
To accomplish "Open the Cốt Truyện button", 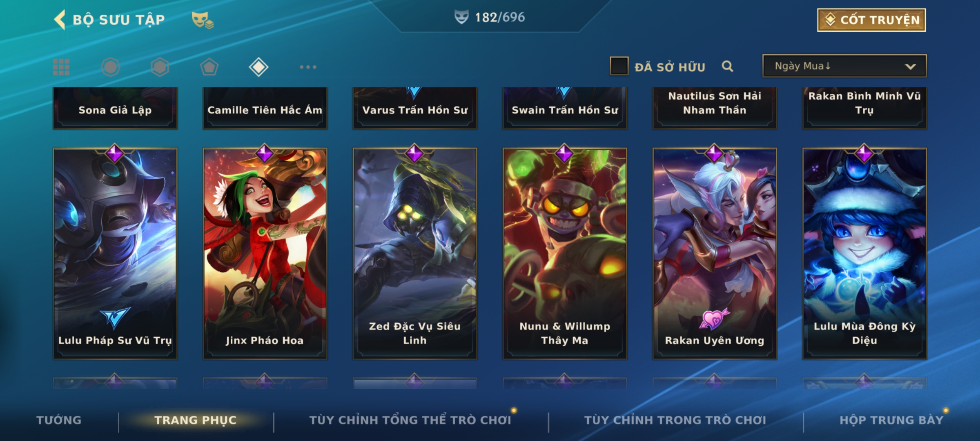I will click(871, 20).
